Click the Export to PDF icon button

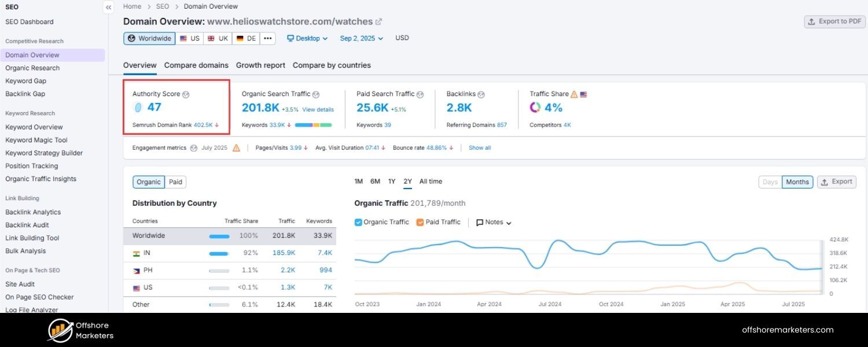(834, 21)
